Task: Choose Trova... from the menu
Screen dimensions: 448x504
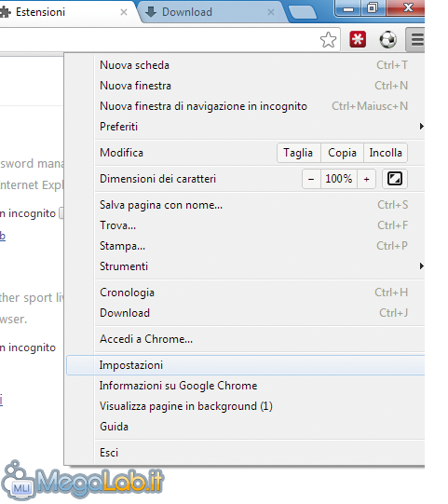Action: (x=244, y=225)
